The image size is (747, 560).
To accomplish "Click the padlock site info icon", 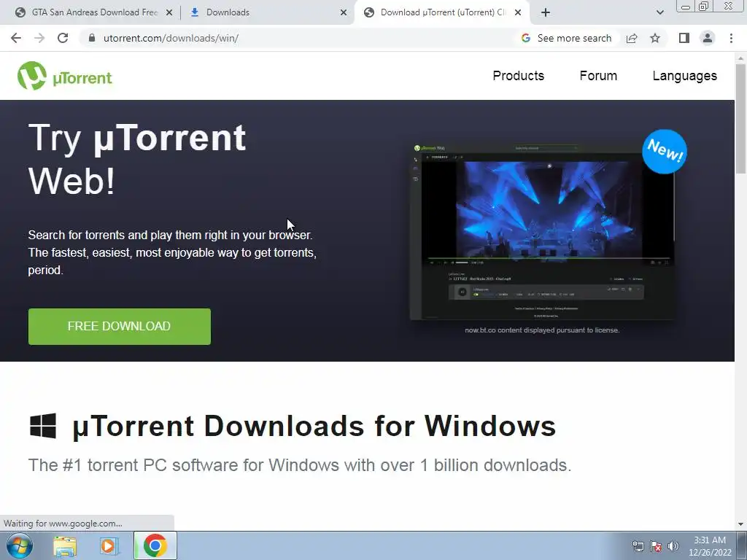I will [x=92, y=38].
